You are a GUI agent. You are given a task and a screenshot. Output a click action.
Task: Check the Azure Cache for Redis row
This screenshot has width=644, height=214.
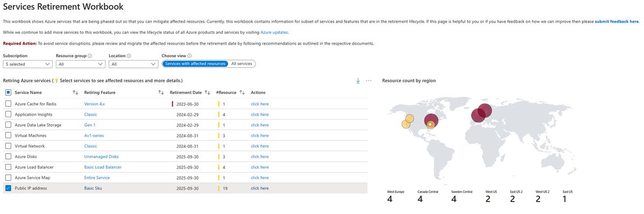pos(8,104)
